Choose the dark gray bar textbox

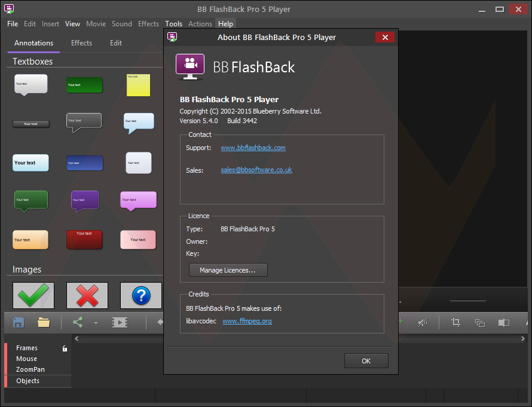pos(31,124)
